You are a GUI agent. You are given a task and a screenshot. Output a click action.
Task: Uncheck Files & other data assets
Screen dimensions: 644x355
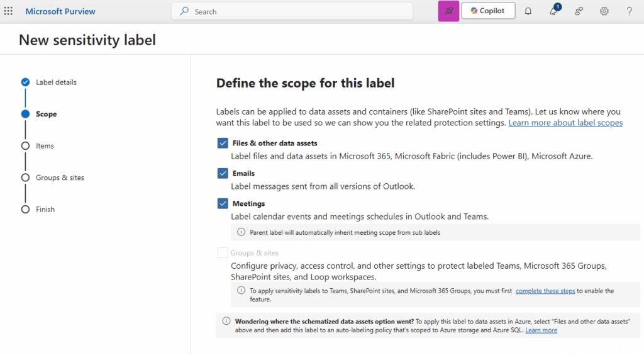pos(223,143)
